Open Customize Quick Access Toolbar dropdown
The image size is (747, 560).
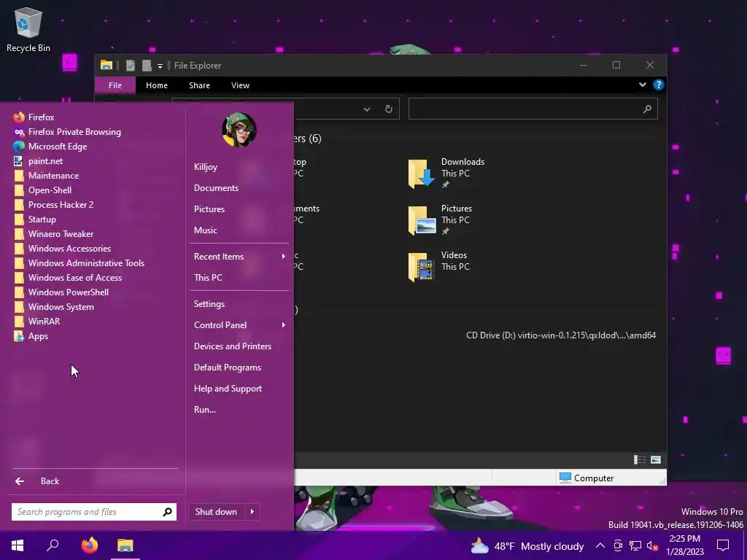tap(160, 66)
